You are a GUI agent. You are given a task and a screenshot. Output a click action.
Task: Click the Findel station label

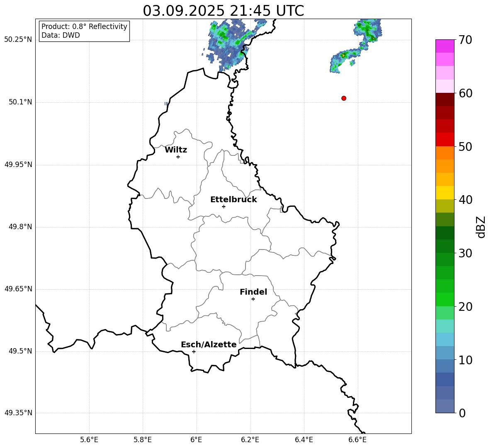coord(253,292)
